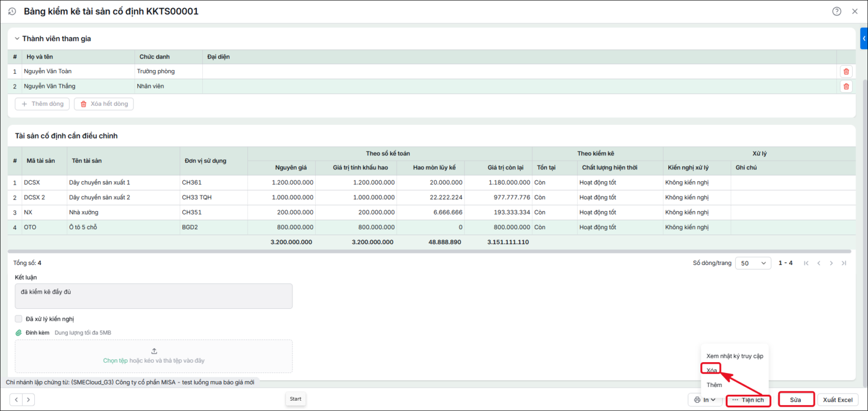868x411 pixels.
Task: Click the horizontal scrollbar under the asset table
Action: [429, 251]
